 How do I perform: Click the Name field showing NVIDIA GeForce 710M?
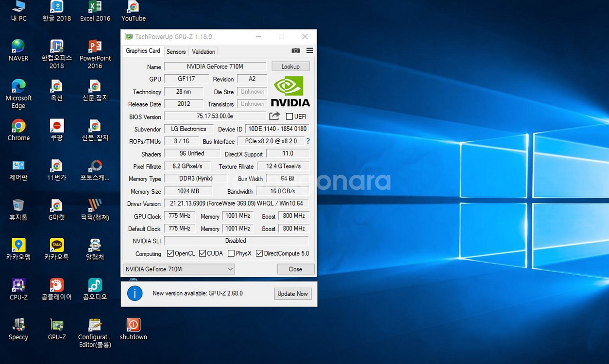215,66
